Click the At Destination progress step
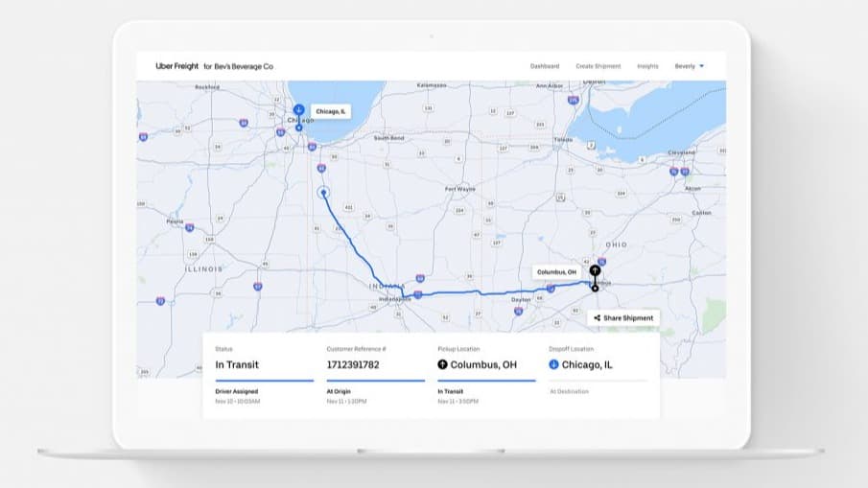The image size is (868, 488). [570, 391]
